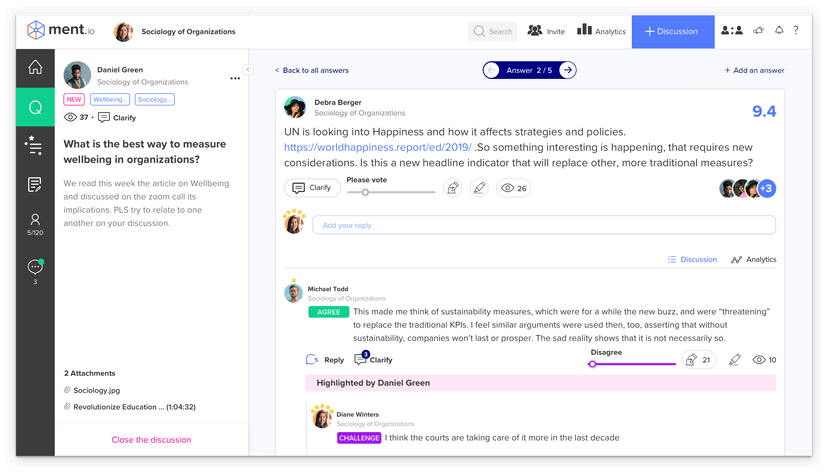Open the notes sidebar icon
The image size is (828, 474).
(x=35, y=184)
